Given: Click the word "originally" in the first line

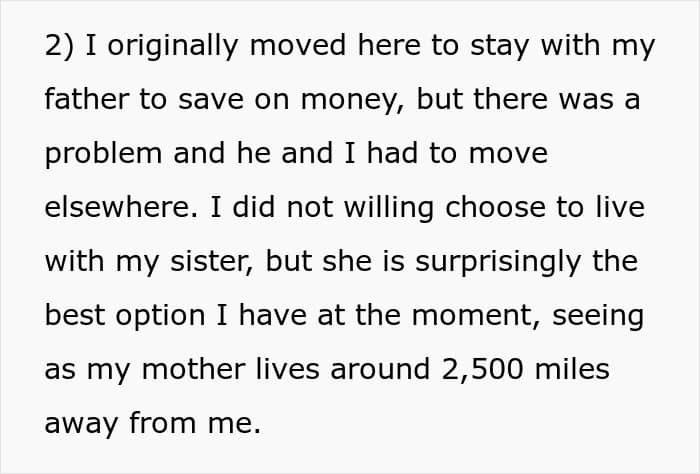Looking at the screenshot, I should coord(173,46).
